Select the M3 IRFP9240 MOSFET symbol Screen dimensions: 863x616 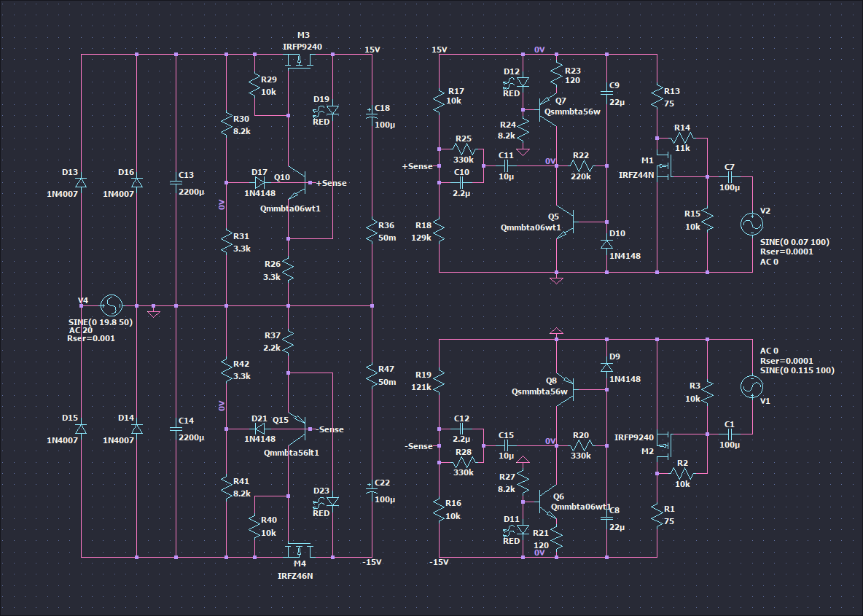click(300, 61)
